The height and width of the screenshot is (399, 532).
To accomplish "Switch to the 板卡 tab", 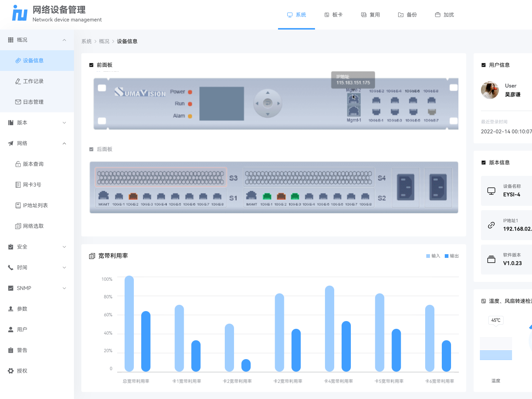I will [x=333, y=15].
